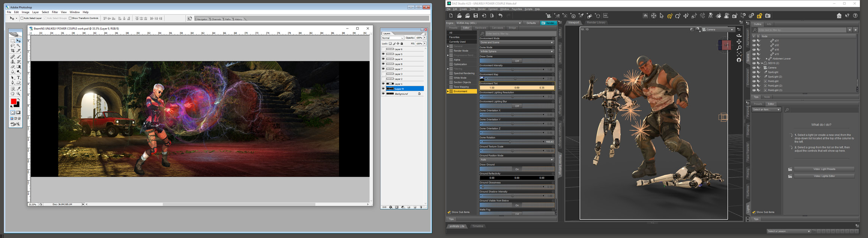868x238 pixels.
Task: Click the Help question mark icon in DAZ
Action: (x=855, y=16)
